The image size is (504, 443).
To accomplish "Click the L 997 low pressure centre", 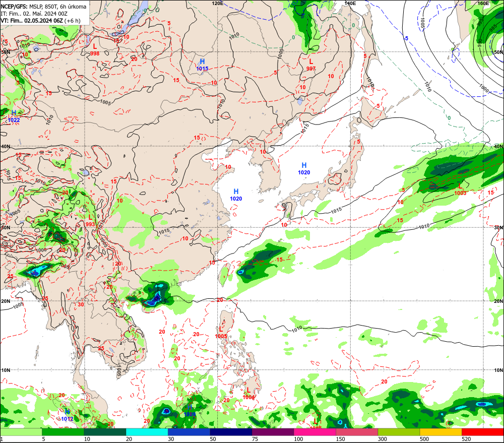I will click(311, 65).
